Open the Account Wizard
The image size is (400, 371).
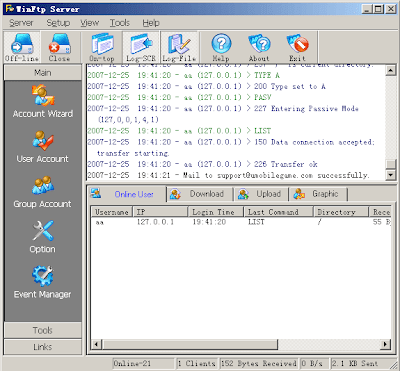[x=43, y=101]
